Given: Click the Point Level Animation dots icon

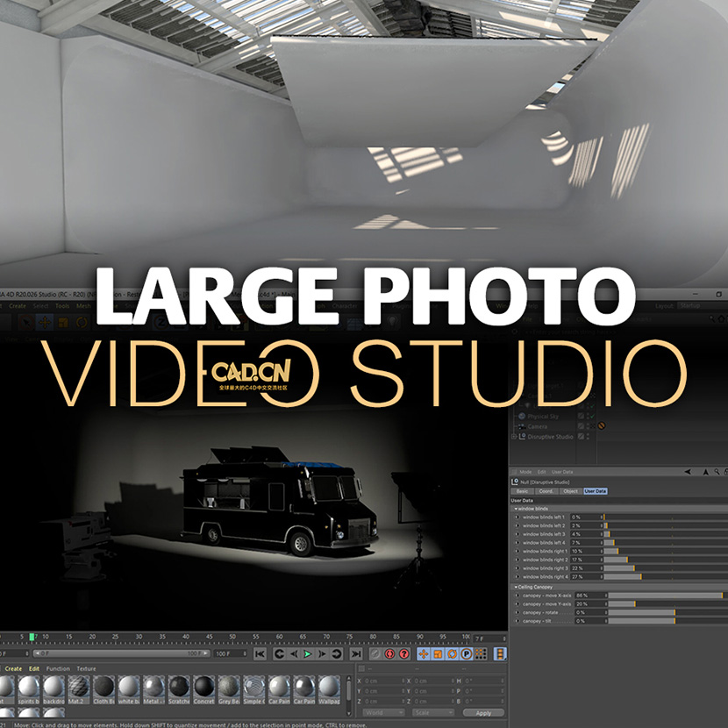Looking at the screenshot, I should 481,653.
